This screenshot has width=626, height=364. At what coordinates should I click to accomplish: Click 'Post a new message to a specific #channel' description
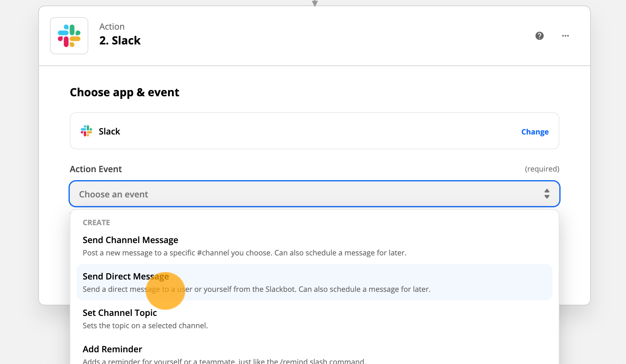click(244, 253)
